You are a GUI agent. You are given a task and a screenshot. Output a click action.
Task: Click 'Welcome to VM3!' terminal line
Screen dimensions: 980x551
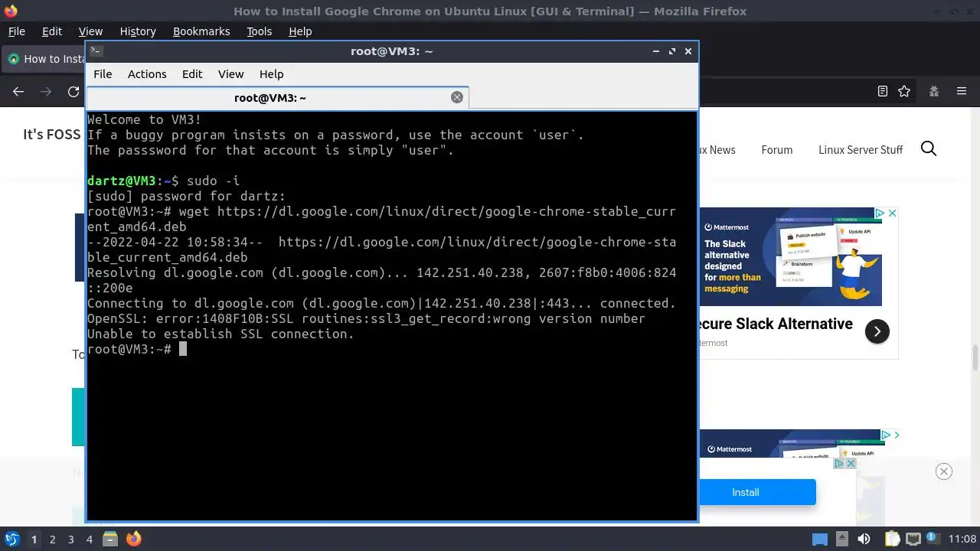tap(145, 120)
